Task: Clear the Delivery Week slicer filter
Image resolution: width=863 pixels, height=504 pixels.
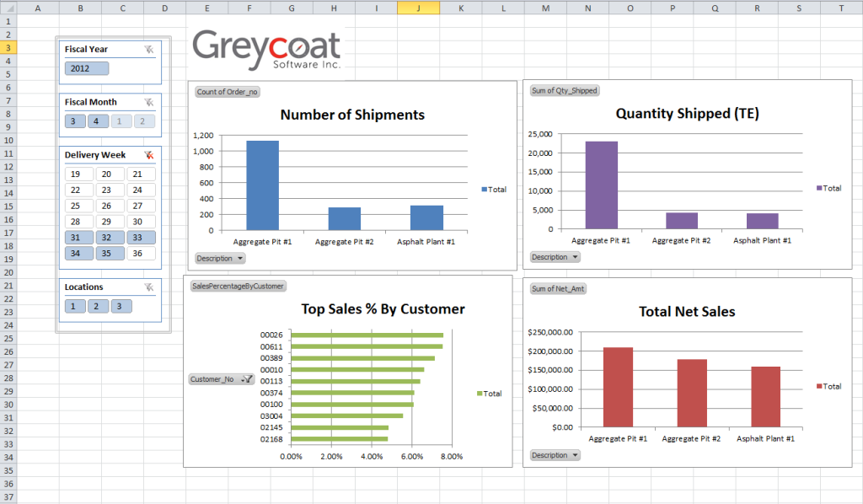Action: coord(149,155)
